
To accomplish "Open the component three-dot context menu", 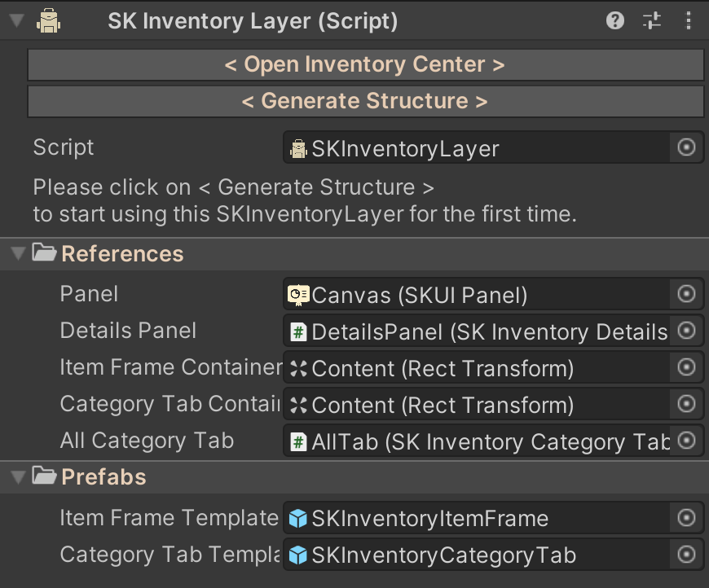I will tap(688, 22).
